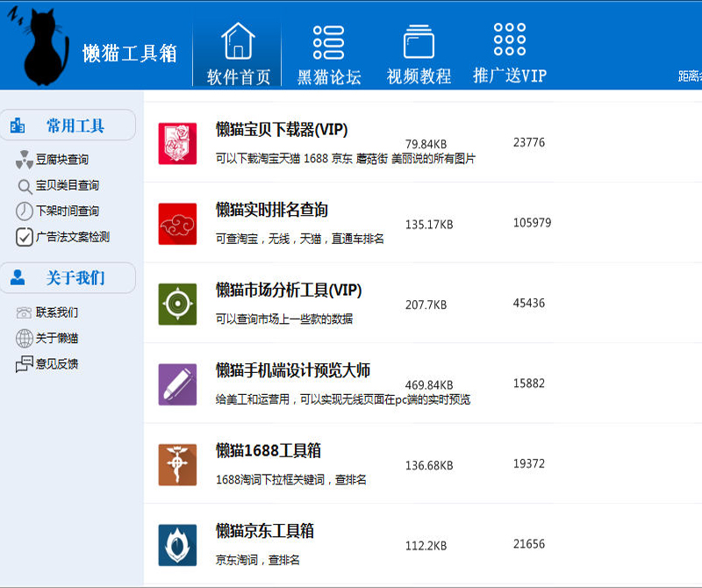Click the count 23776
The width and height of the screenshot is (702, 588).
click(x=529, y=142)
